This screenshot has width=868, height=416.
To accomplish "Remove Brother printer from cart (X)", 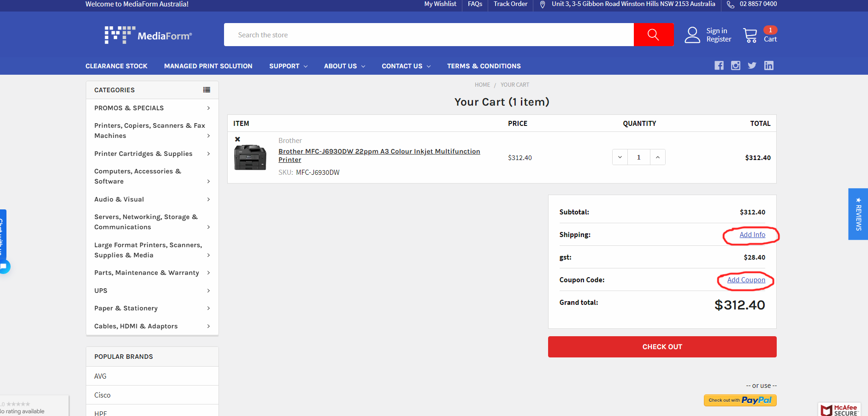I will (x=237, y=139).
